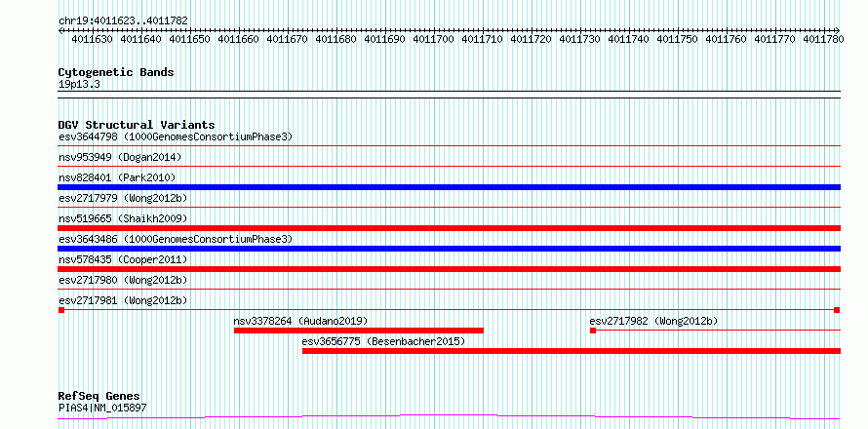Open esv3643486 (1000GenomesConsortiumPhase3) label
Screen dimensions: 868x429
tap(176, 239)
